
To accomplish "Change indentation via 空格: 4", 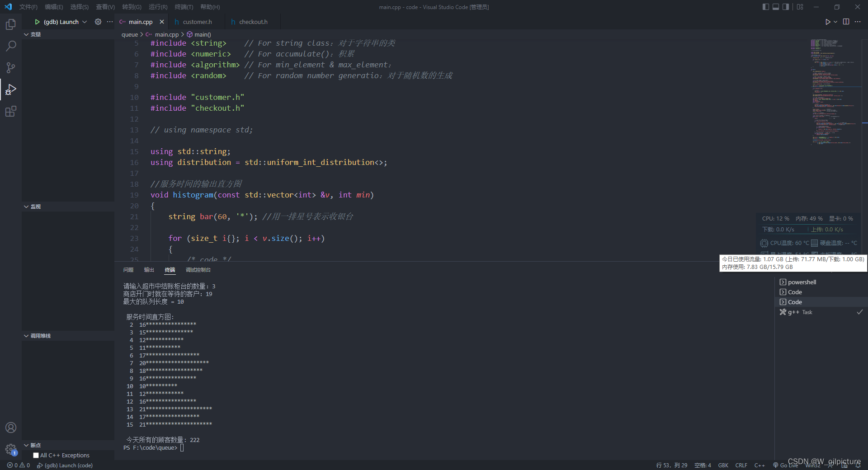I will click(x=703, y=465).
